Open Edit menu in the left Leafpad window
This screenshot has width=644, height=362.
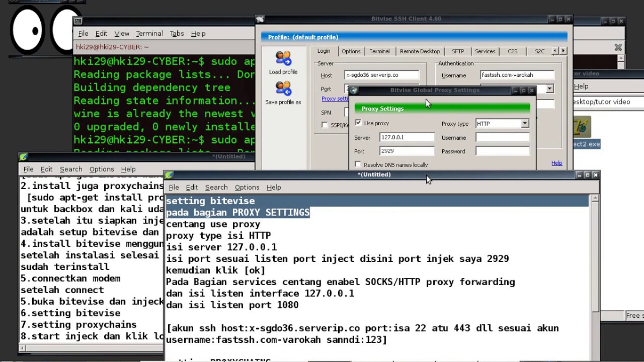coord(46,169)
